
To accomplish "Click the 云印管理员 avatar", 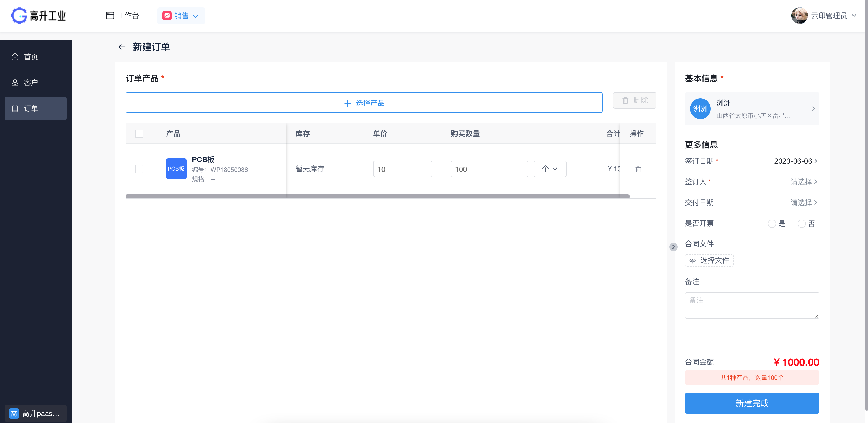I will point(799,16).
